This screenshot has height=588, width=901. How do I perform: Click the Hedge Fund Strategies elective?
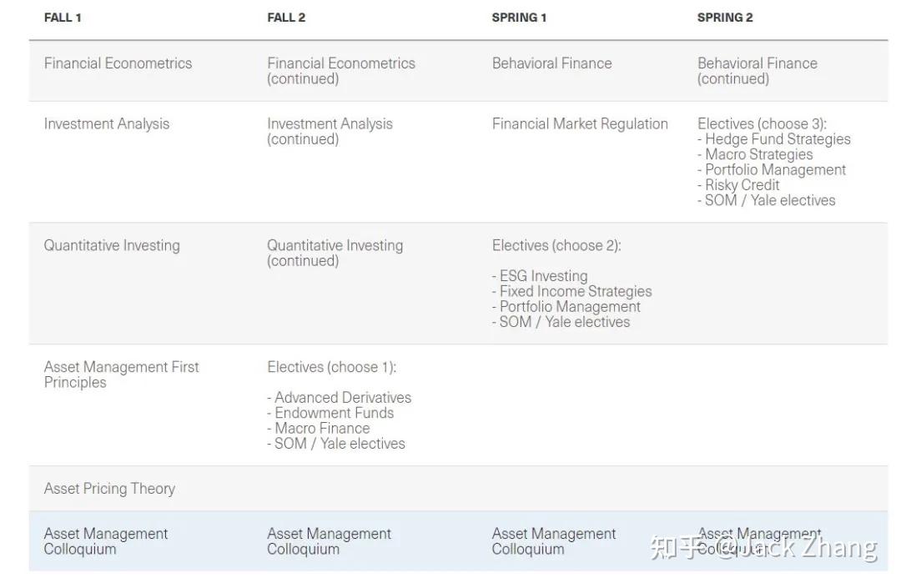click(778, 139)
